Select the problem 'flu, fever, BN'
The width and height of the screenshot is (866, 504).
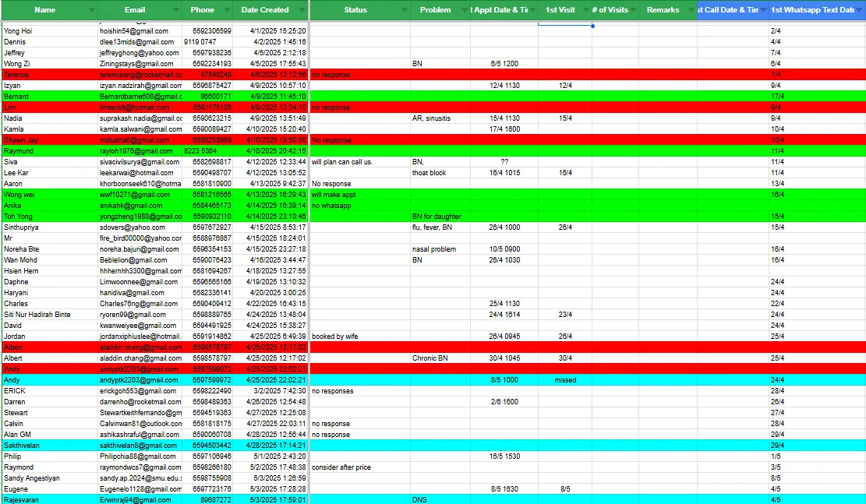[440, 227]
